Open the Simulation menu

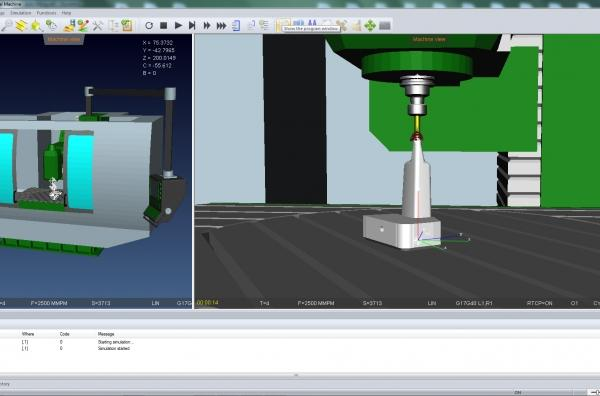21,13
